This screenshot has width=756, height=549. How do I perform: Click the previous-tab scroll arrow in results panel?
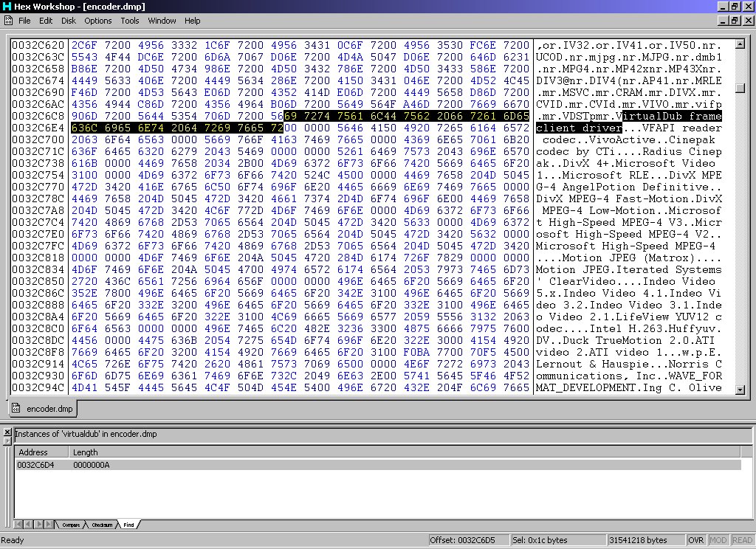coord(28,525)
